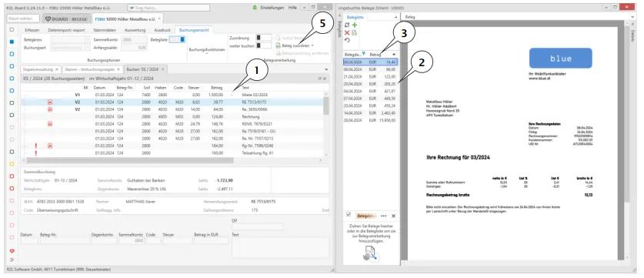Open PDF attachment icon in row RENR. 7678/0321
644x278 pixels.
tap(50, 124)
